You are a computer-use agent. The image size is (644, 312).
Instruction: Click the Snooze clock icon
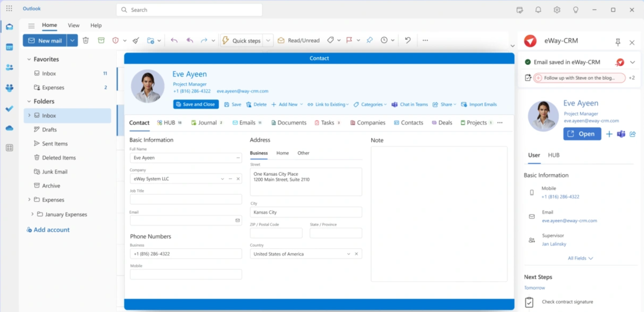[x=384, y=40]
